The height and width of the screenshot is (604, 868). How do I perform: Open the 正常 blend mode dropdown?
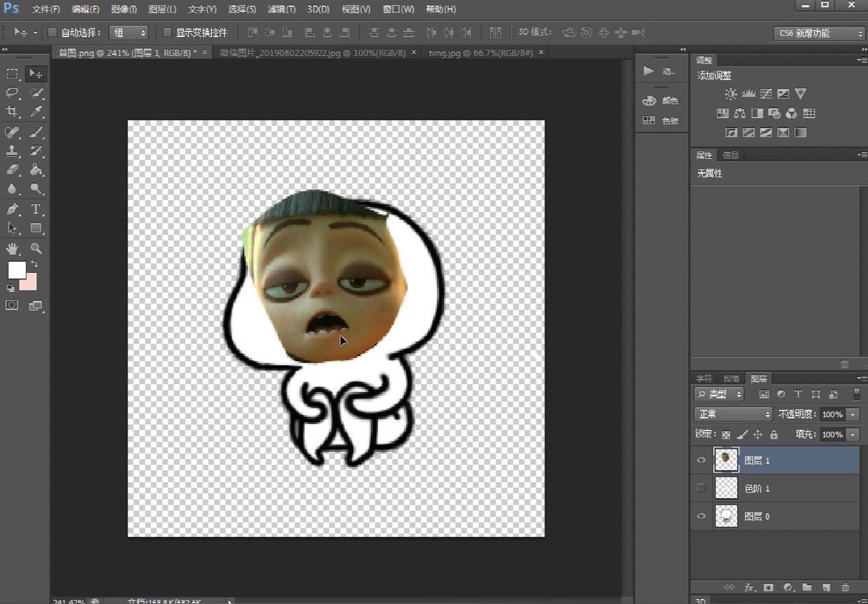733,414
